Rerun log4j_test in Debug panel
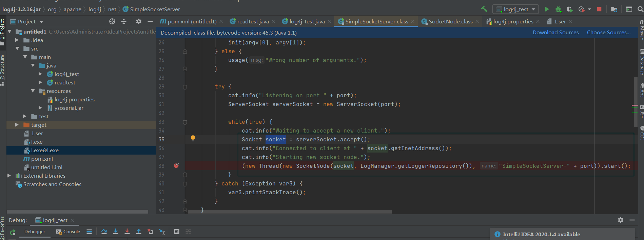 click(x=13, y=232)
